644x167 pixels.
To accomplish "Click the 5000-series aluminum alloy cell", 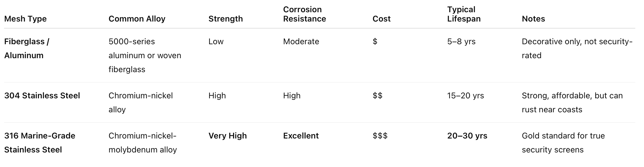I will (x=145, y=55).
